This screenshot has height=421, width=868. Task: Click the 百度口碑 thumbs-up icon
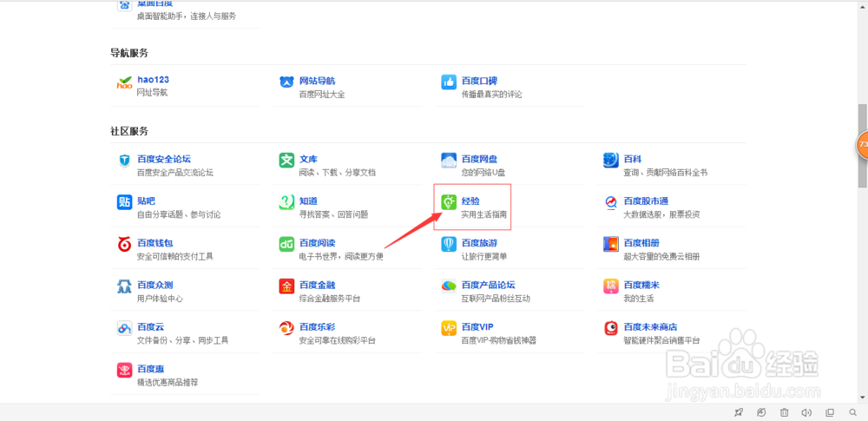[x=449, y=82]
